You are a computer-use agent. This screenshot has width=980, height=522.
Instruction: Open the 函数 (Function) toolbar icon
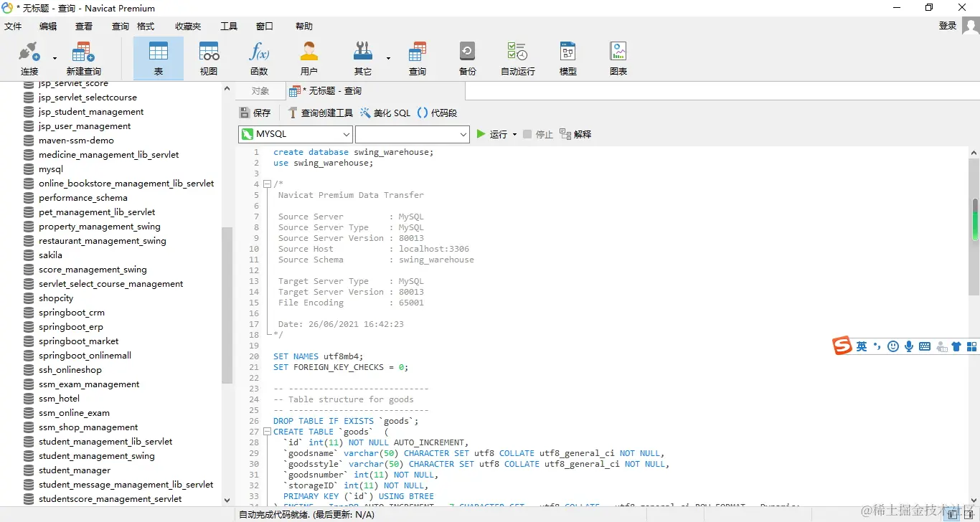(259, 58)
